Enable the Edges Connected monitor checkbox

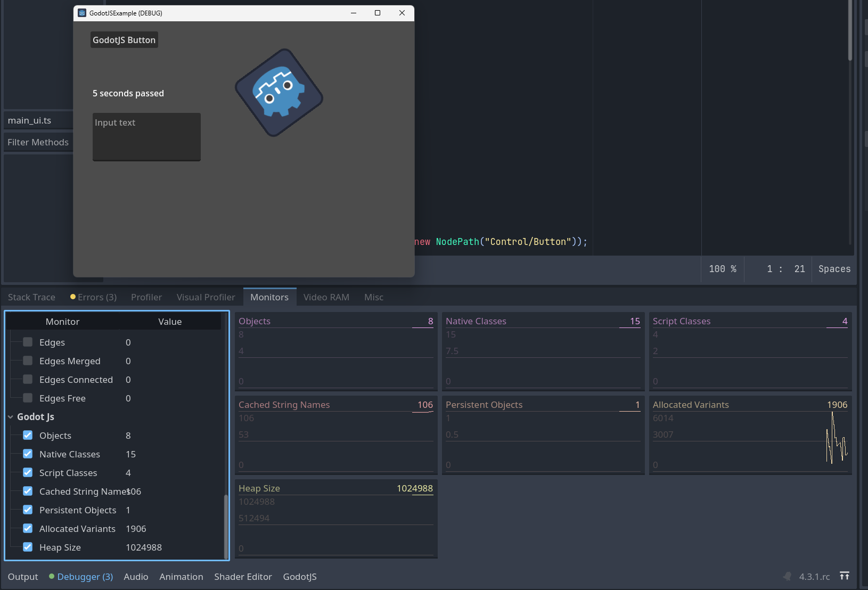coord(28,380)
